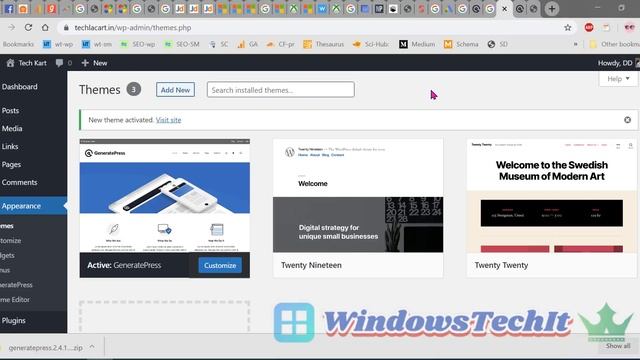
Task: Reload the page with the refresh icon
Action: (28, 27)
